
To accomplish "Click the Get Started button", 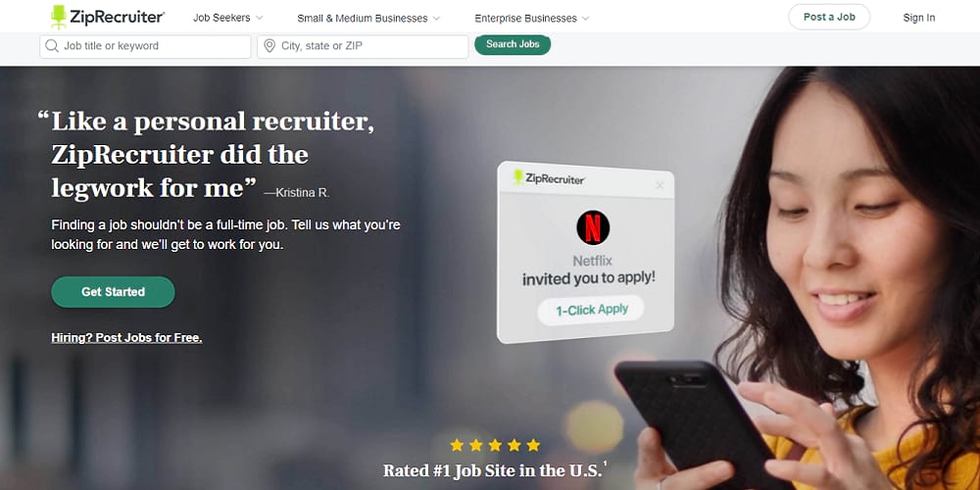I will 113,292.
